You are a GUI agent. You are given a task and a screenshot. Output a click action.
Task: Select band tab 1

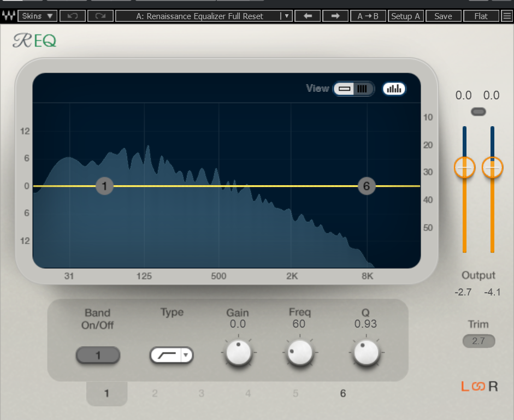tap(107, 393)
